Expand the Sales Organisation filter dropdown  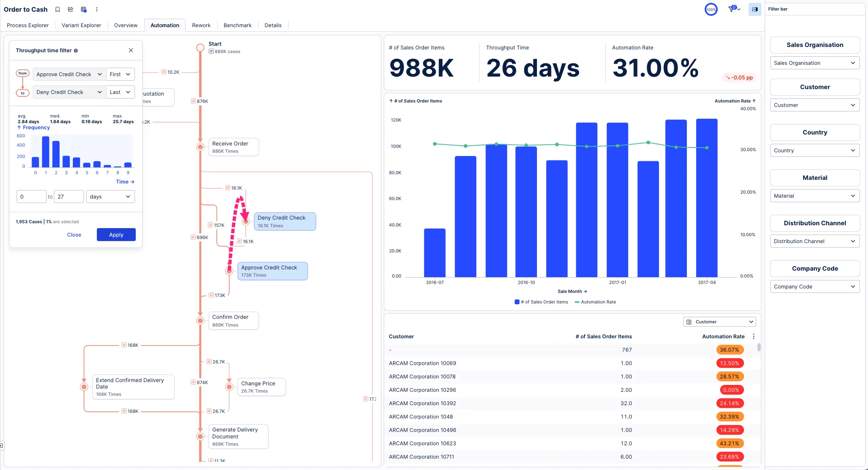[x=815, y=63]
